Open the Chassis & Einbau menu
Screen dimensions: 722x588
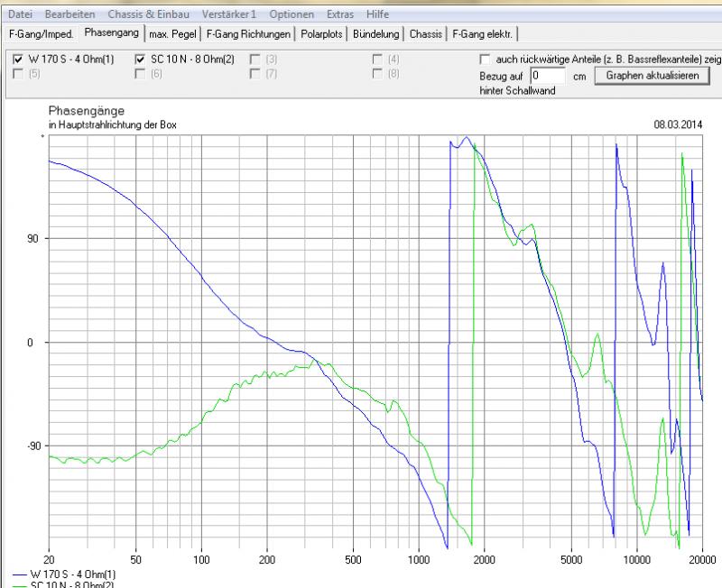[147, 15]
